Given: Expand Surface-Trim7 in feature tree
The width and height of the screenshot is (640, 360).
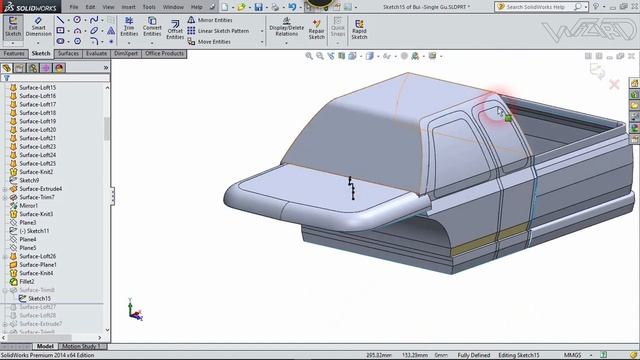Looking at the screenshot, I should 5,197.
